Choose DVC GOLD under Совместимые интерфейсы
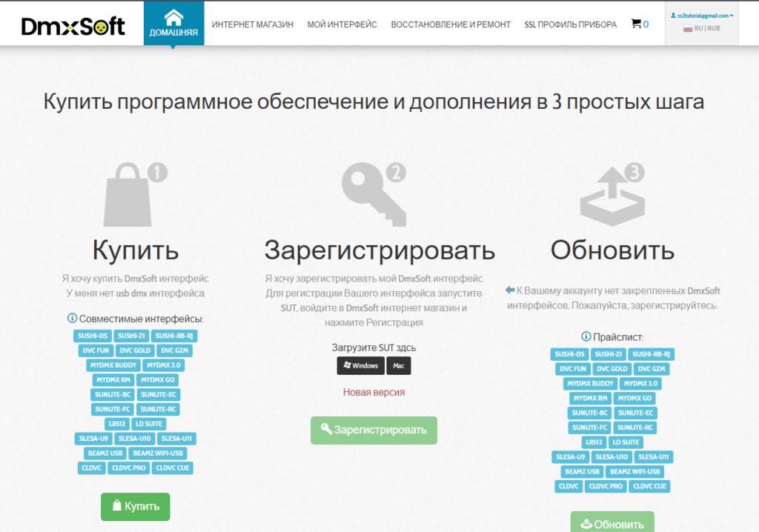 tap(135, 350)
